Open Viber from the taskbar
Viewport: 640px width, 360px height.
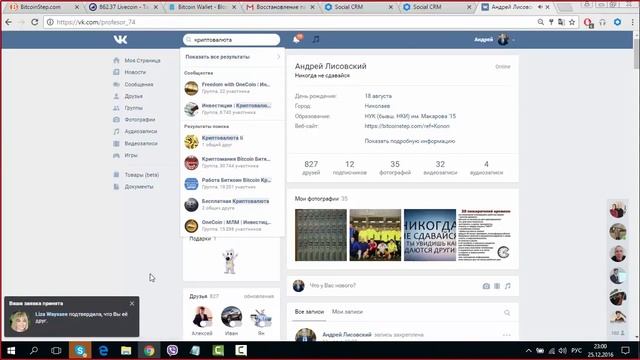coord(172,350)
